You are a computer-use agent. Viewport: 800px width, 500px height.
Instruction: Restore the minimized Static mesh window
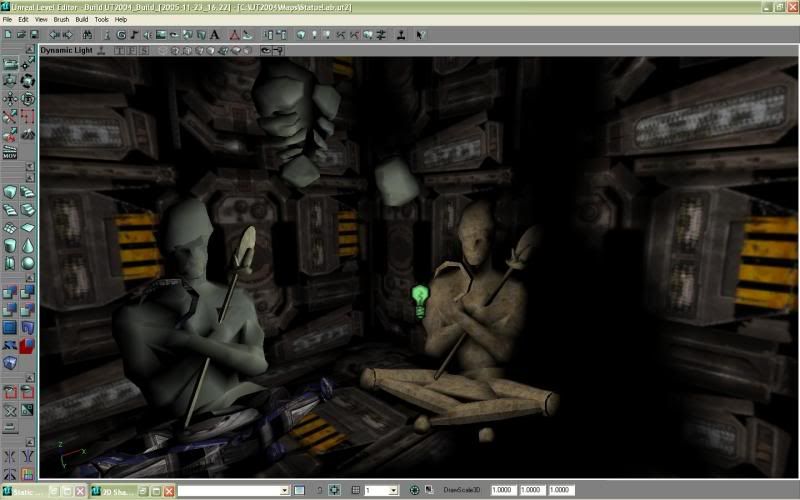tap(54, 491)
